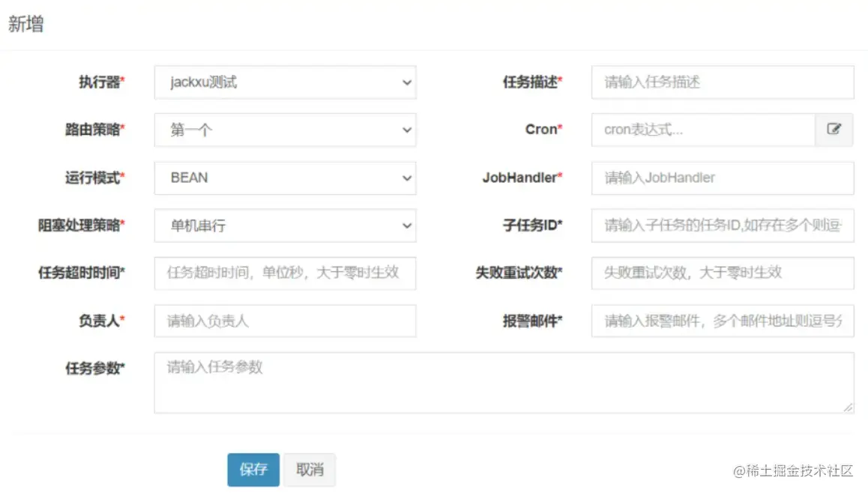Click the 任务参数 text area
Image resolution: width=868 pixels, height=493 pixels.
(504, 382)
